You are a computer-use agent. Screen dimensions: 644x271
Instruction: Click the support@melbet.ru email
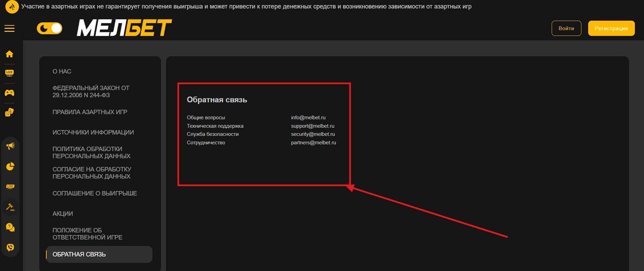313,126
